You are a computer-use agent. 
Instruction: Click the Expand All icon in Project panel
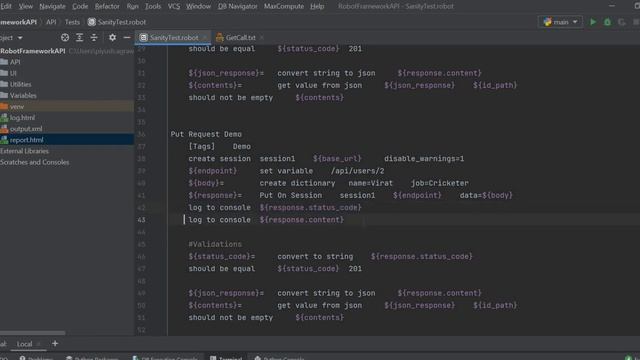point(80,38)
